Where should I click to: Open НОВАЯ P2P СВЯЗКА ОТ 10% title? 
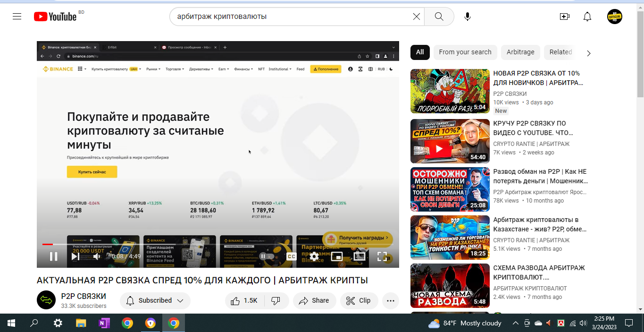tap(538, 78)
